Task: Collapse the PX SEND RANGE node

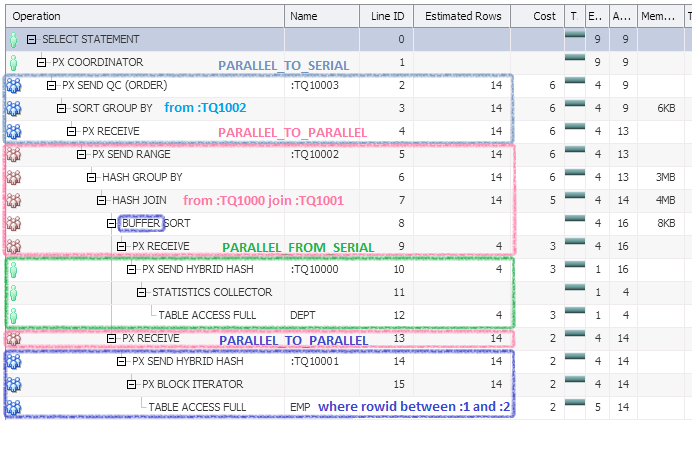Action: (x=82, y=155)
